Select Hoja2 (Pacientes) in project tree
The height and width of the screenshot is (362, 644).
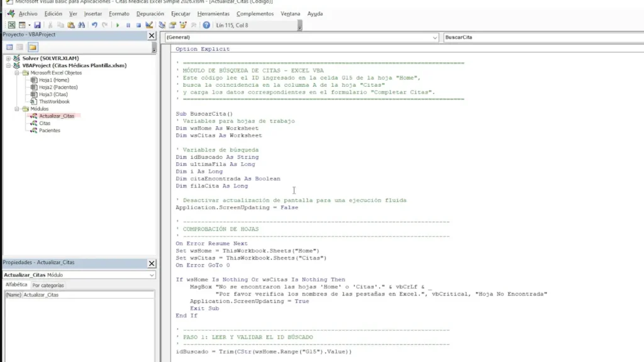pos(58,87)
